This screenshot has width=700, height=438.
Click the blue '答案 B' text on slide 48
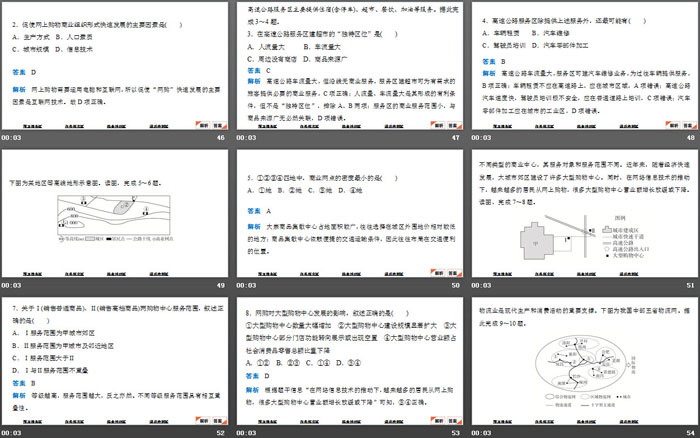click(494, 62)
